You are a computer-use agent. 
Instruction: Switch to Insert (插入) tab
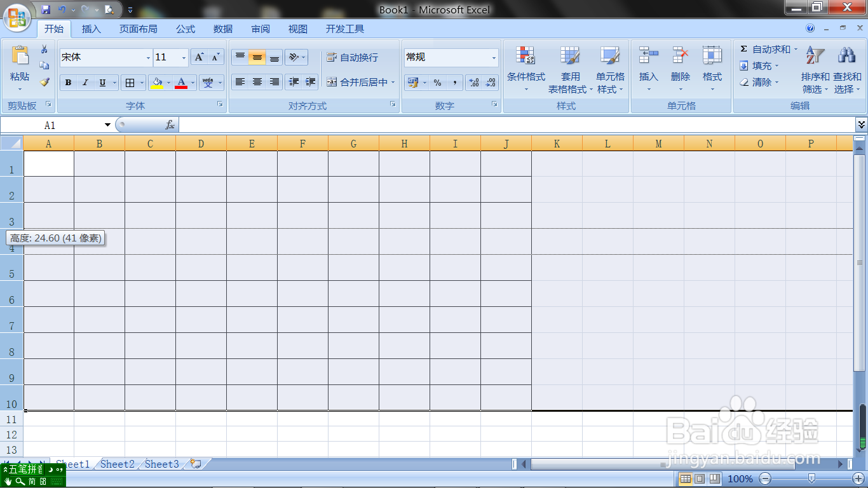(x=92, y=29)
